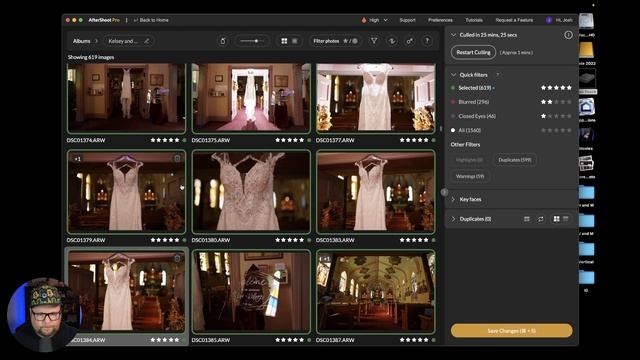The width and height of the screenshot is (640, 360).
Task: Open Preferences
Action: click(440, 20)
